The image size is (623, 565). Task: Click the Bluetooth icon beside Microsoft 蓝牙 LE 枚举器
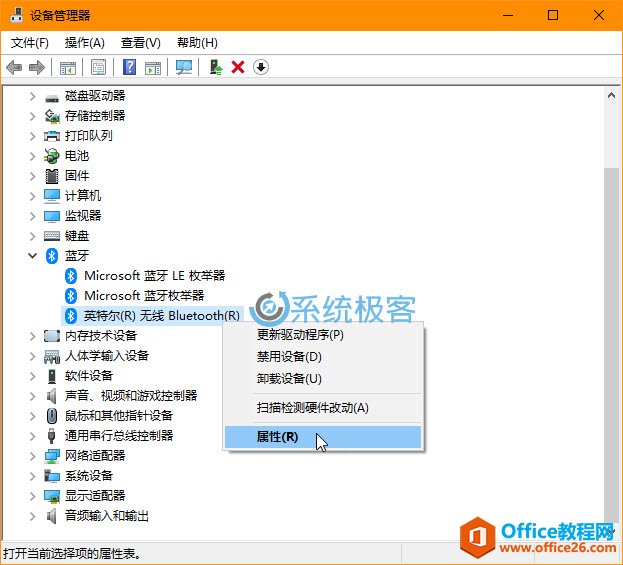click(71, 276)
